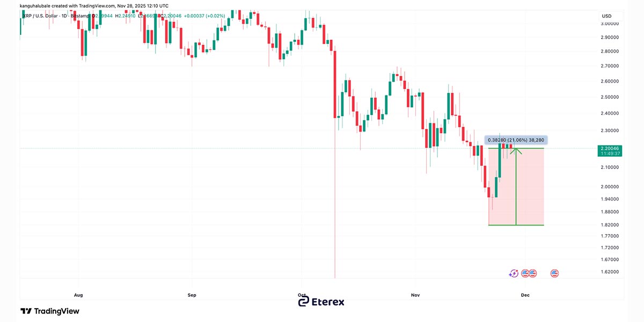The width and height of the screenshot is (644, 322).
Task: Click the purple lightning event icon
Action: 514,274
